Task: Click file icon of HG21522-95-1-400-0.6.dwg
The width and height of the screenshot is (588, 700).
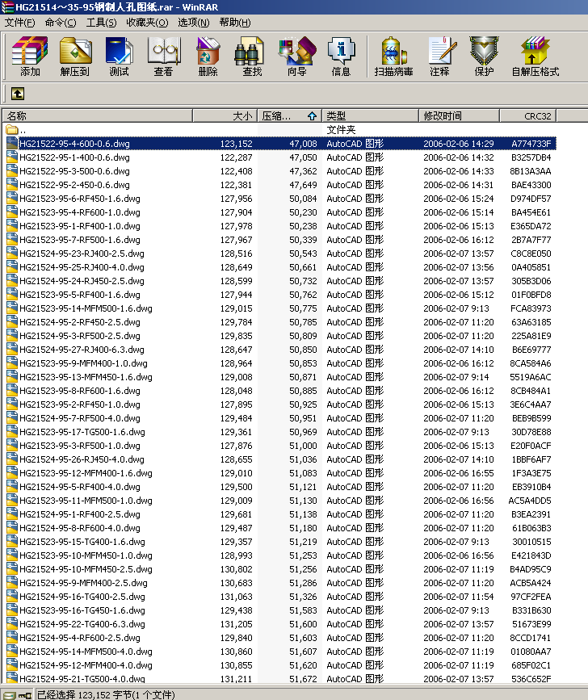Action: (x=12, y=157)
